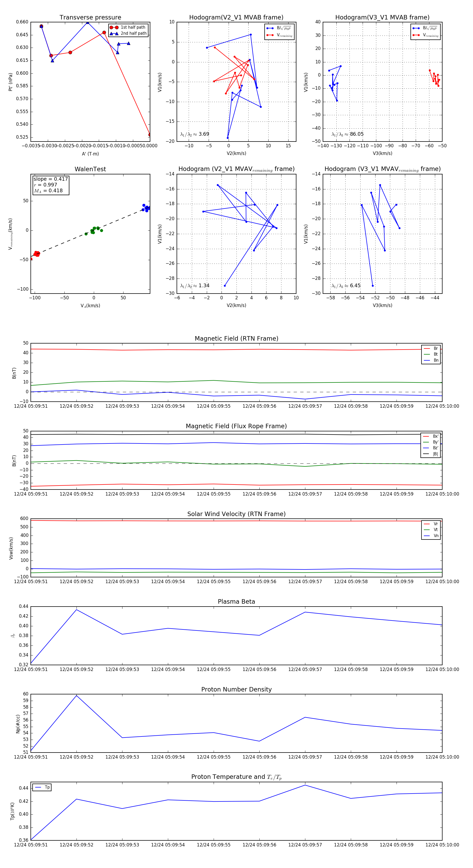Click the WalenTest slope annotation box
The height and width of the screenshot is (868, 473).
point(50,185)
